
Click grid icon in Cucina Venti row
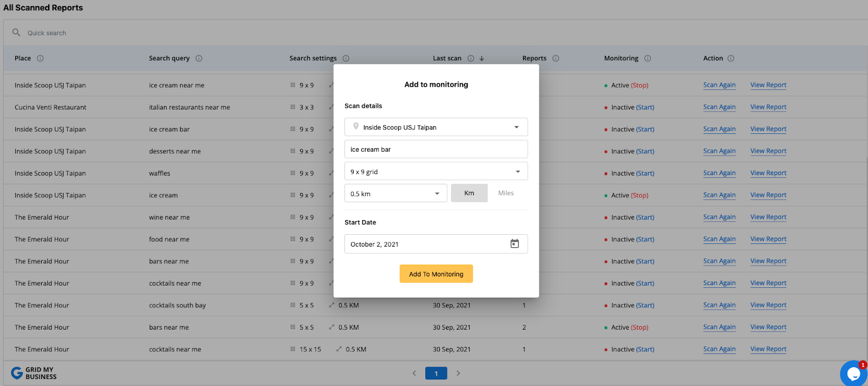click(293, 107)
